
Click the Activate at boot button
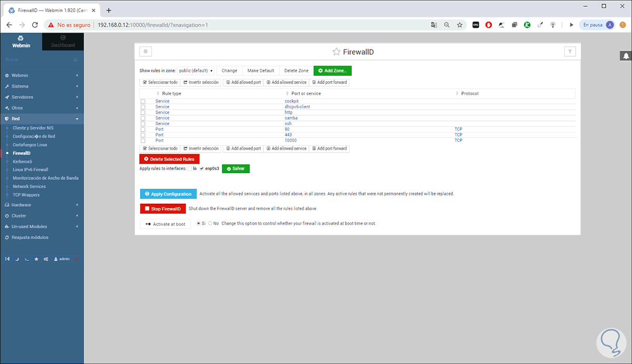coord(165,224)
